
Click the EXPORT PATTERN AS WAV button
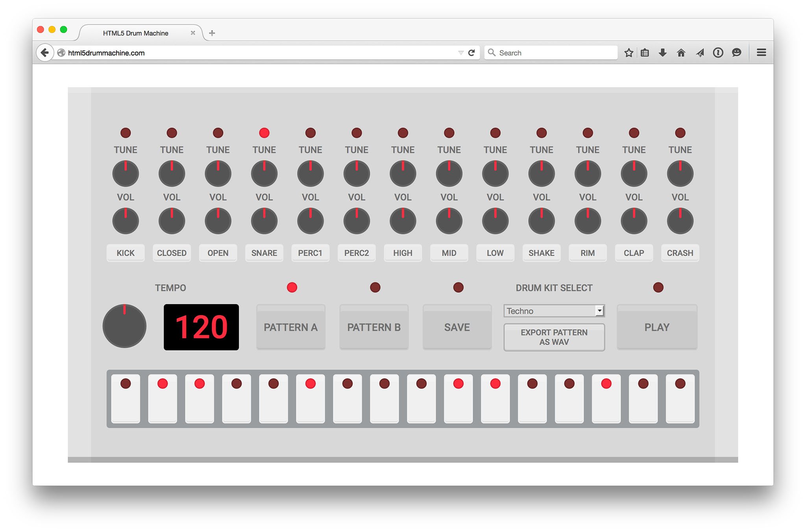point(552,336)
